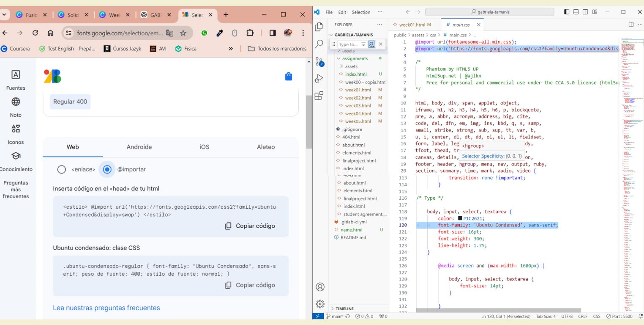644x325 pixels.
Task: Show hidden VS Code menu bar items
Action: click(x=380, y=12)
